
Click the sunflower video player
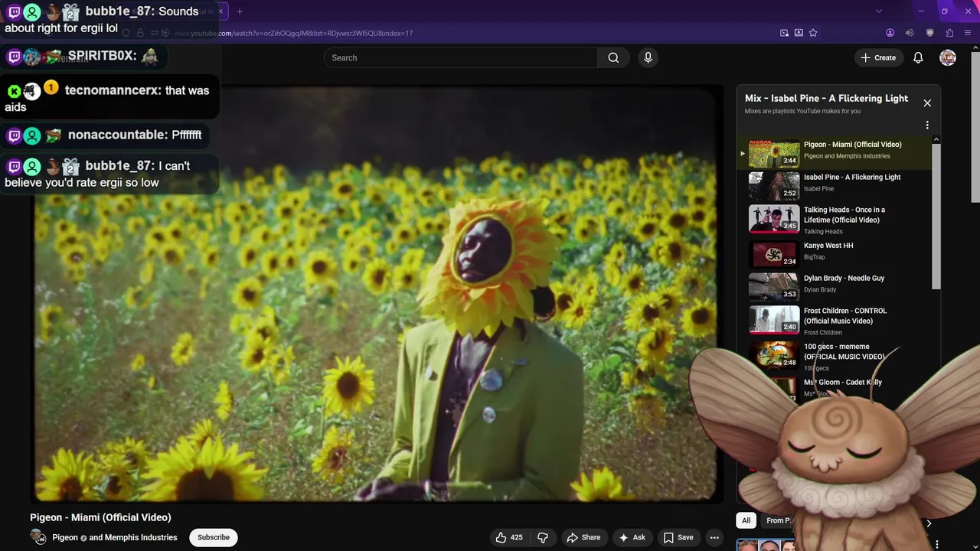tap(376, 293)
